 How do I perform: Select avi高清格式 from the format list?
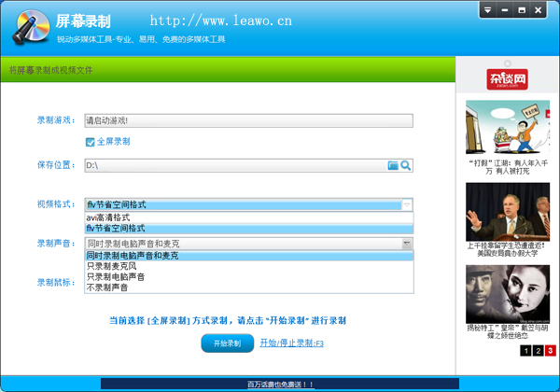[x=108, y=217]
